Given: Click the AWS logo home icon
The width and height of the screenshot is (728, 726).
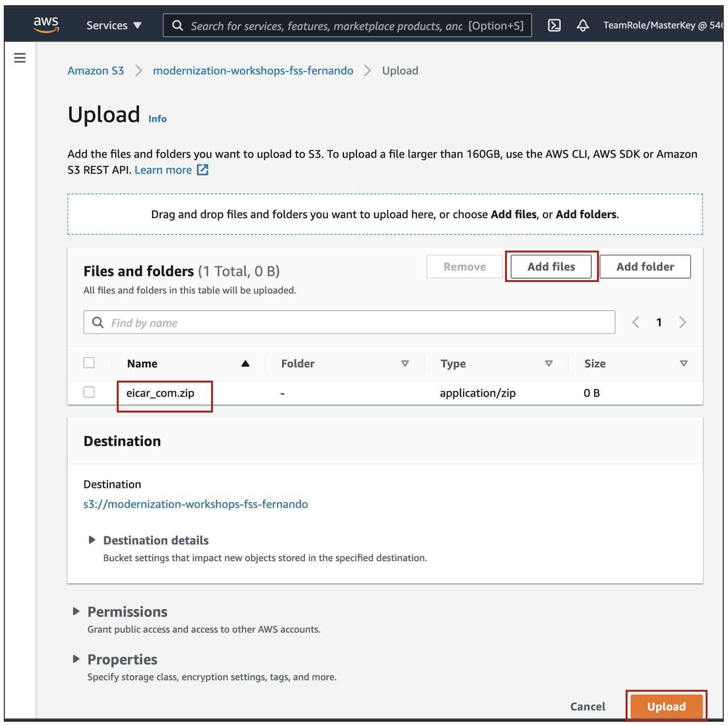Looking at the screenshot, I should tap(46, 24).
